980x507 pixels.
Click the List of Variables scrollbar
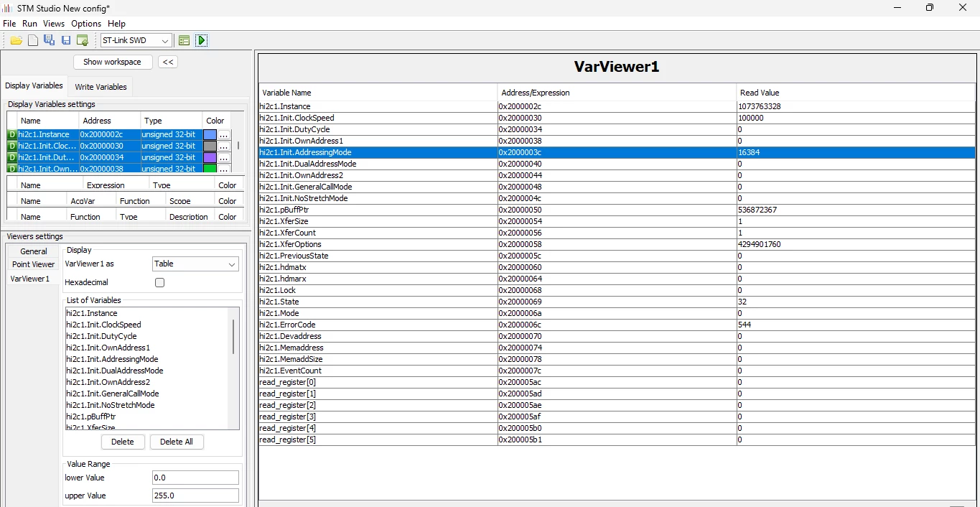pos(233,336)
